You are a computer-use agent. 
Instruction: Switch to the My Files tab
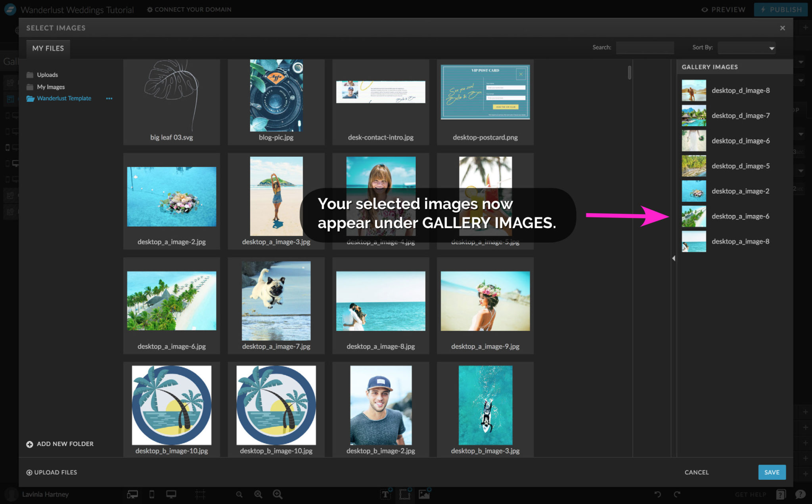(48, 48)
